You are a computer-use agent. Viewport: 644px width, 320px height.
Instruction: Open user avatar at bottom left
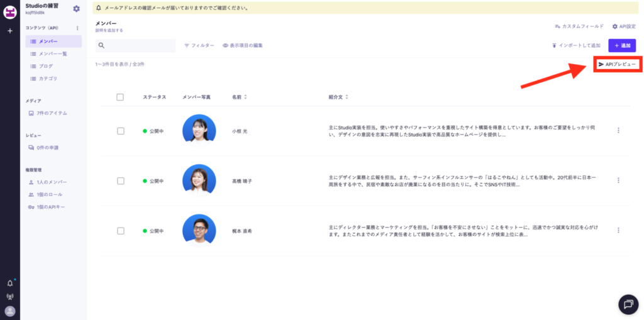point(10,311)
